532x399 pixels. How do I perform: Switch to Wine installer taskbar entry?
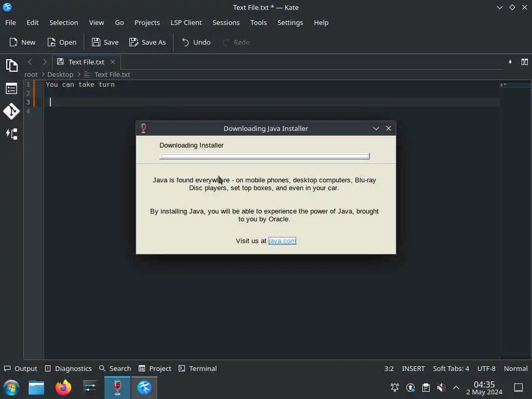point(117,388)
